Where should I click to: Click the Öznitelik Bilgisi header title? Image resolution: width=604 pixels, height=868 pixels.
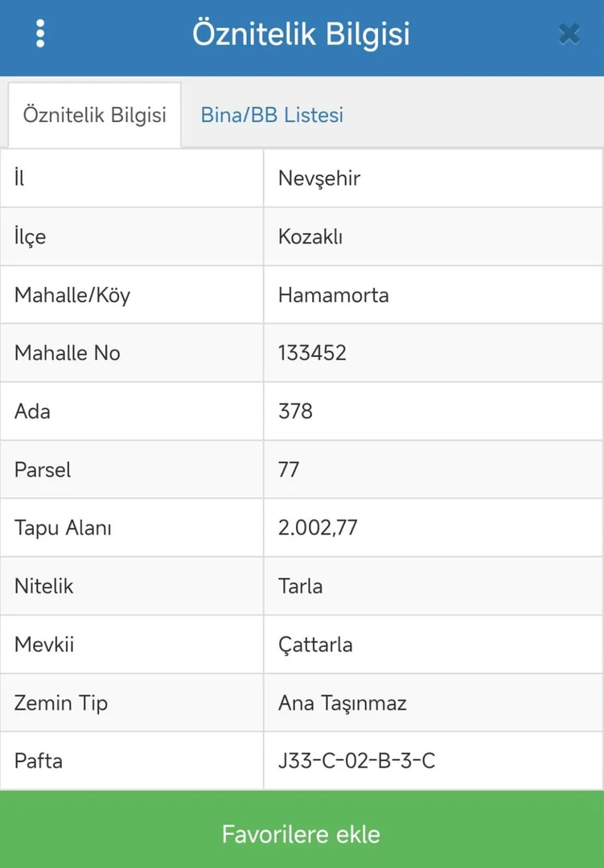[x=301, y=35]
